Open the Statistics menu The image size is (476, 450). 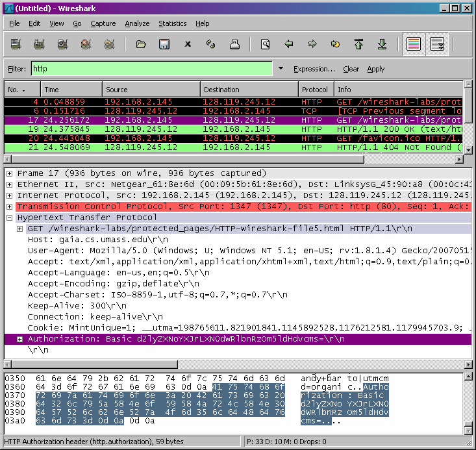[x=173, y=23]
